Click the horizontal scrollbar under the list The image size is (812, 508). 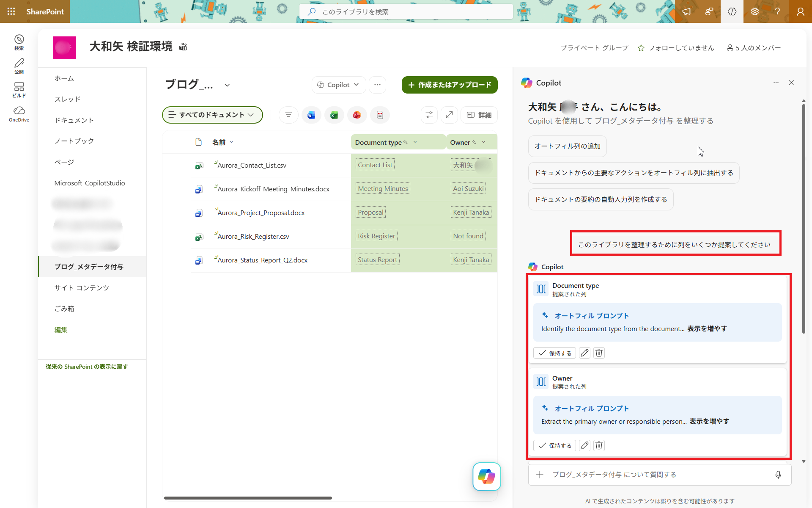(x=248, y=498)
